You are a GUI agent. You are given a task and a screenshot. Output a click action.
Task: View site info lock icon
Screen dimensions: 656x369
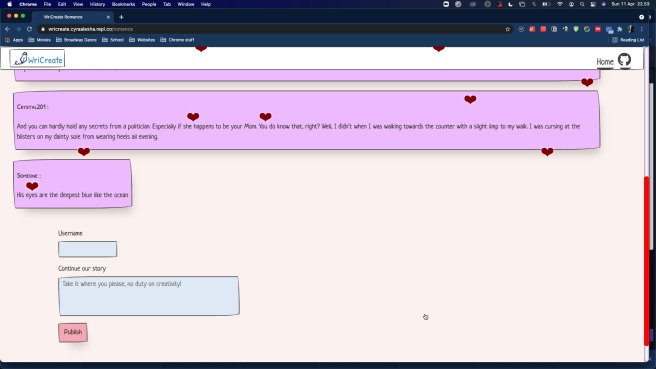[x=43, y=29]
